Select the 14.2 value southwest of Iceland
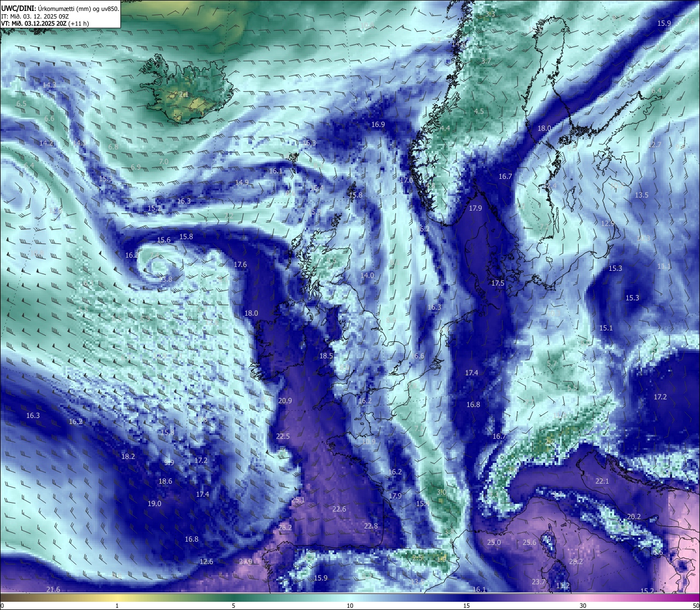Image resolution: width=700 pixels, height=610 pixels. tap(46, 143)
